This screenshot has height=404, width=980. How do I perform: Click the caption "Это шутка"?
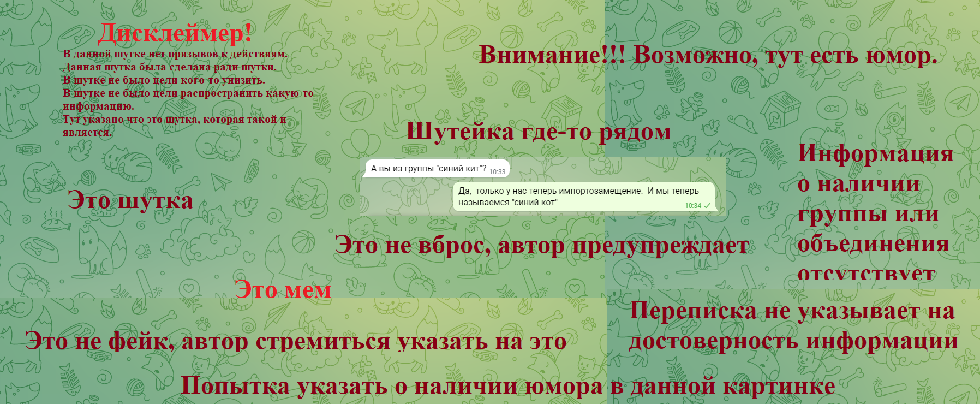(130, 200)
